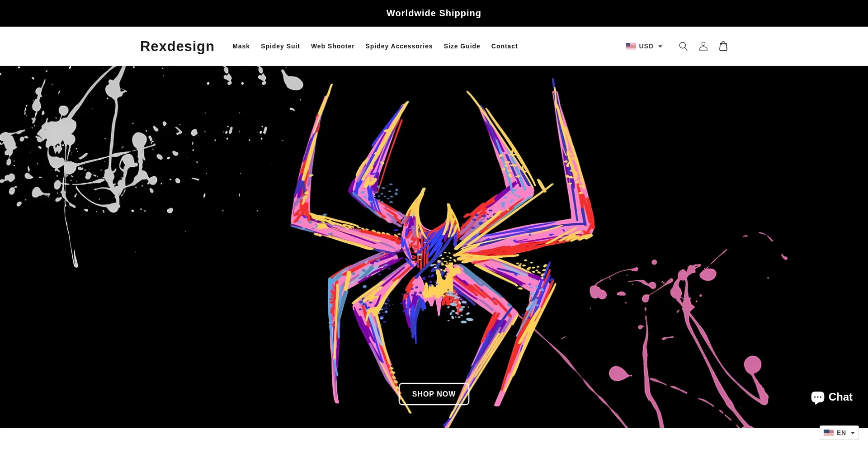Open the Mask menu item
The width and height of the screenshot is (868, 449).
[241, 46]
